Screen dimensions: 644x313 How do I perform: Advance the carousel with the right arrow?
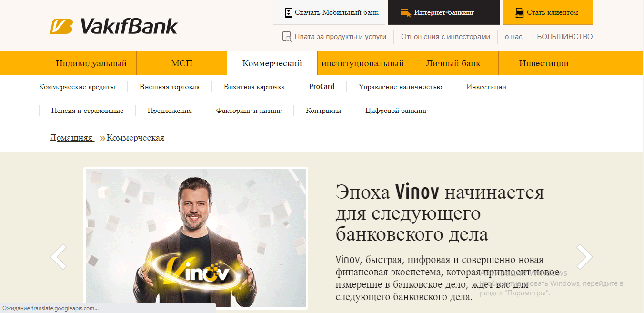pos(584,257)
